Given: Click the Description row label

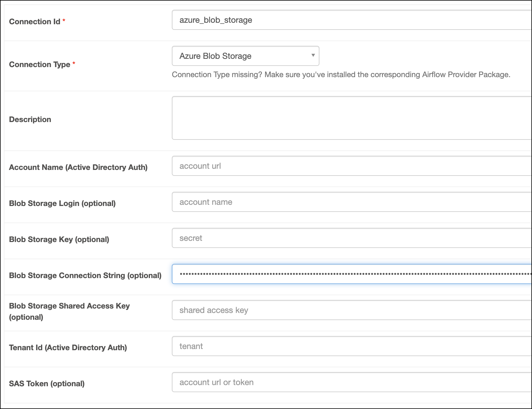Looking at the screenshot, I should coord(30,119).
